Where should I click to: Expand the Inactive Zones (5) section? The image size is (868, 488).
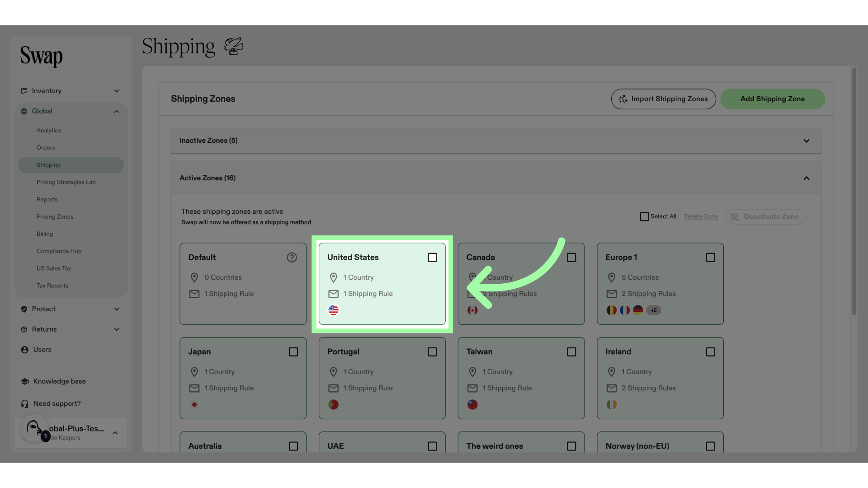tap(496, 141)
